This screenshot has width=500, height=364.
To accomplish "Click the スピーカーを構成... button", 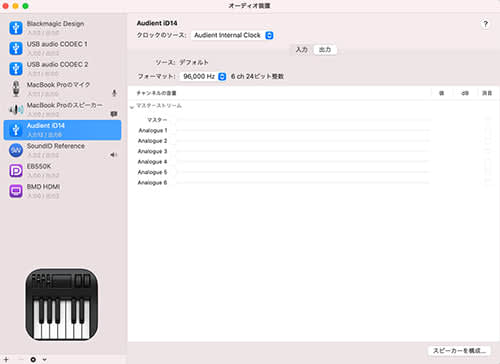I will coord(459,351).
